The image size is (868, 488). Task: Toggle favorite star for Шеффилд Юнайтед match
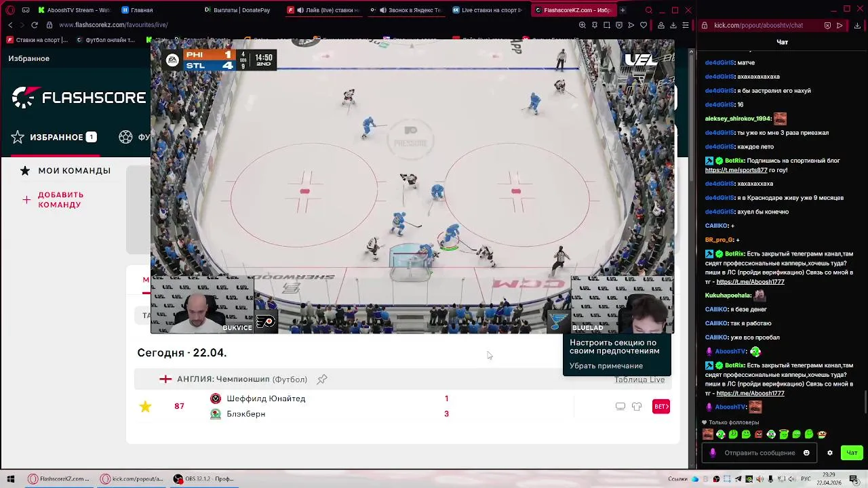click(145, 406)
